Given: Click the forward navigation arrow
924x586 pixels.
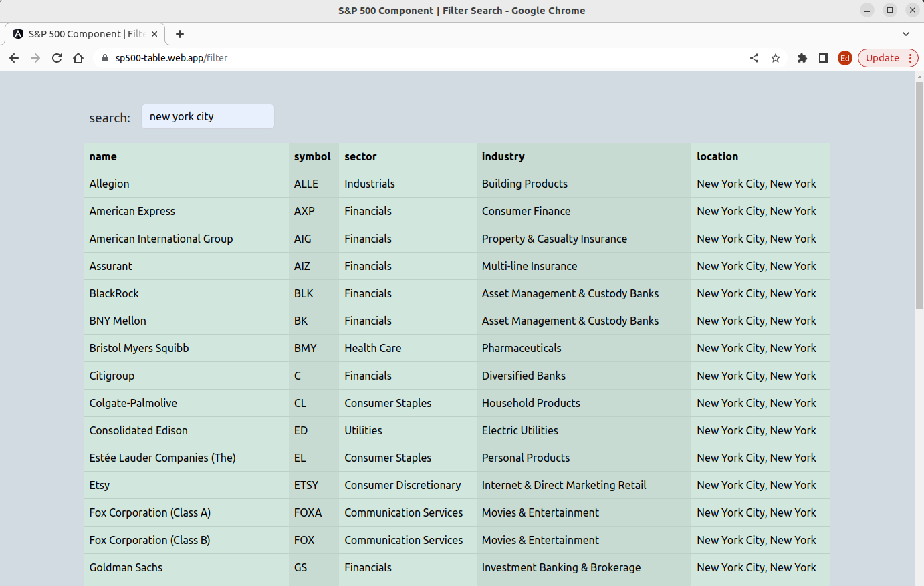Looking at the screenshot, I should 35,58.
